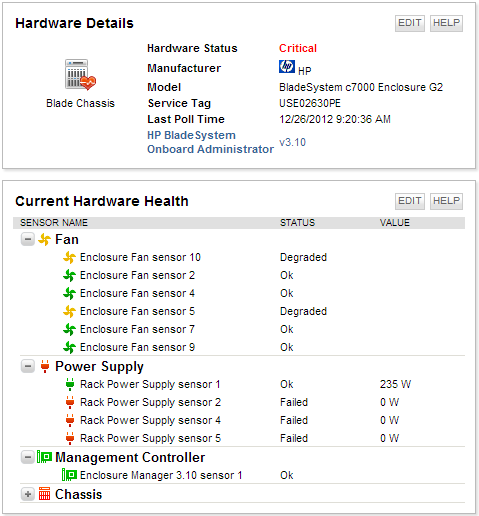Select the Management Controller group label

click(130, 457)
